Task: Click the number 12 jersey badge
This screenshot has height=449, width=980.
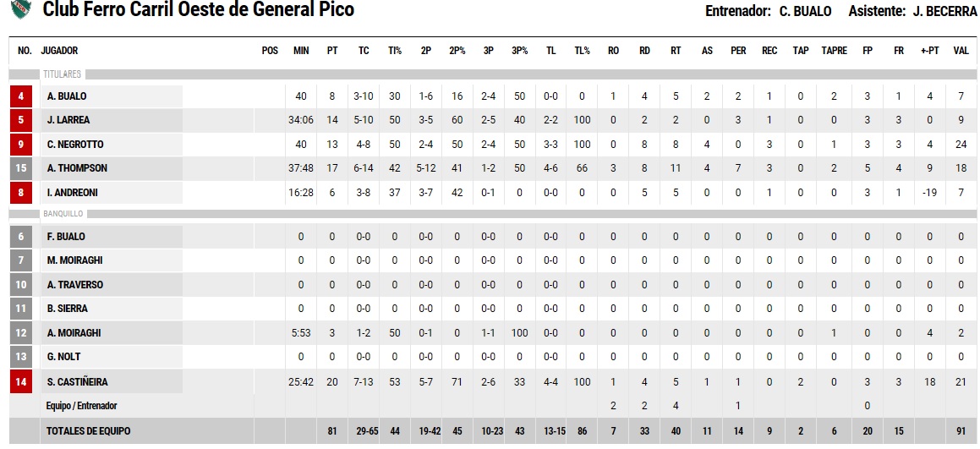Action: point(21,333)
